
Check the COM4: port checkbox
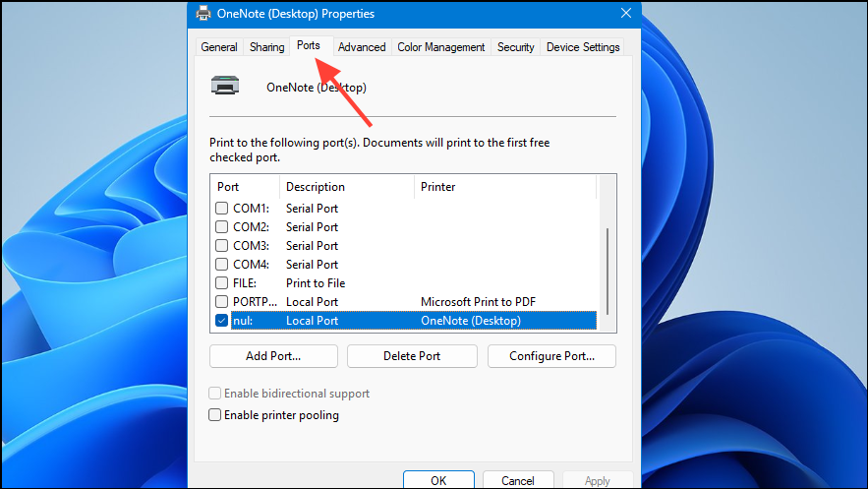coord(221,264)
